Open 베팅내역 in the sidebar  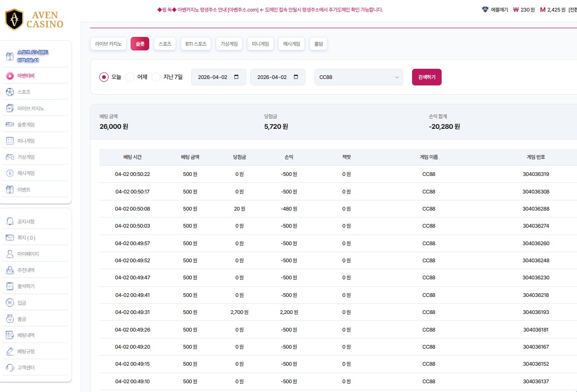click(x=26, y=335)
